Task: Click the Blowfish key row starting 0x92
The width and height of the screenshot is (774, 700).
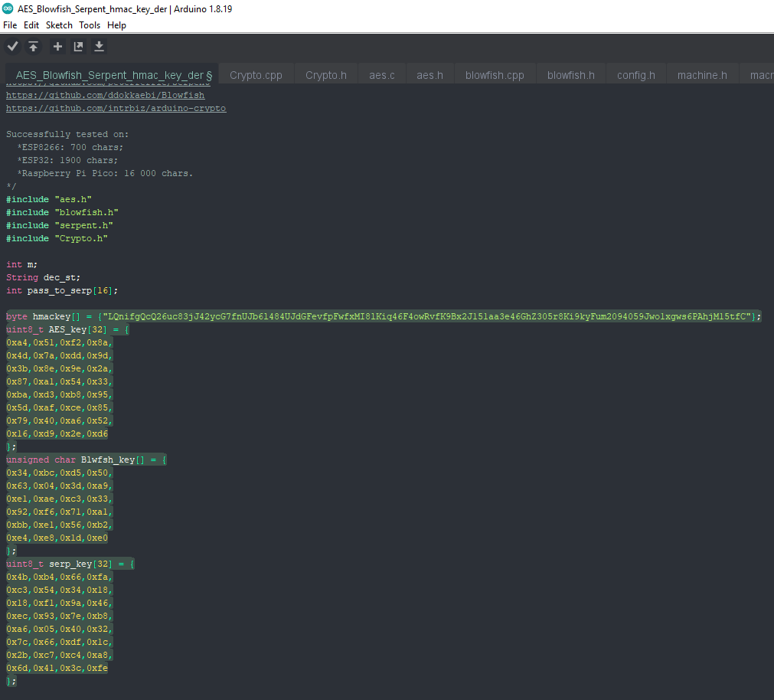Action: point(59,512)
